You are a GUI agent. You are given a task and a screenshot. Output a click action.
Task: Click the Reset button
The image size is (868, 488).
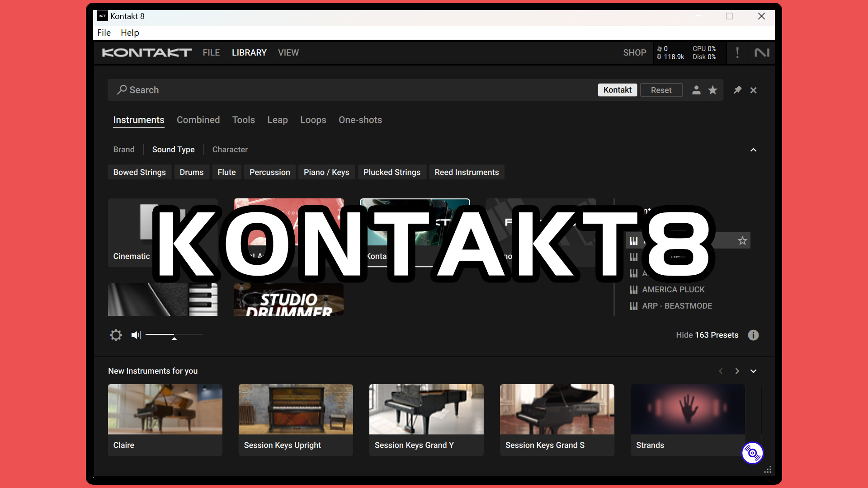tap(661, 90)
